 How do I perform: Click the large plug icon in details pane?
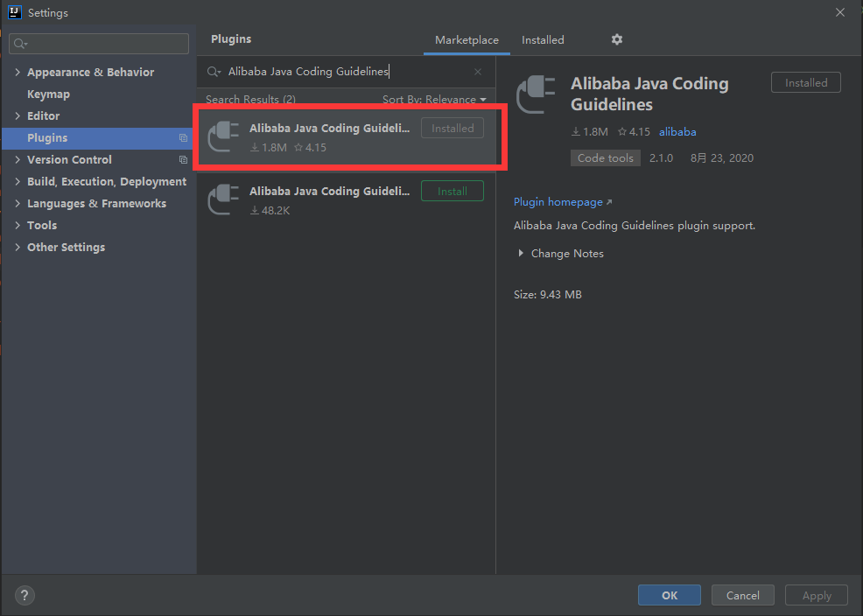536,94
